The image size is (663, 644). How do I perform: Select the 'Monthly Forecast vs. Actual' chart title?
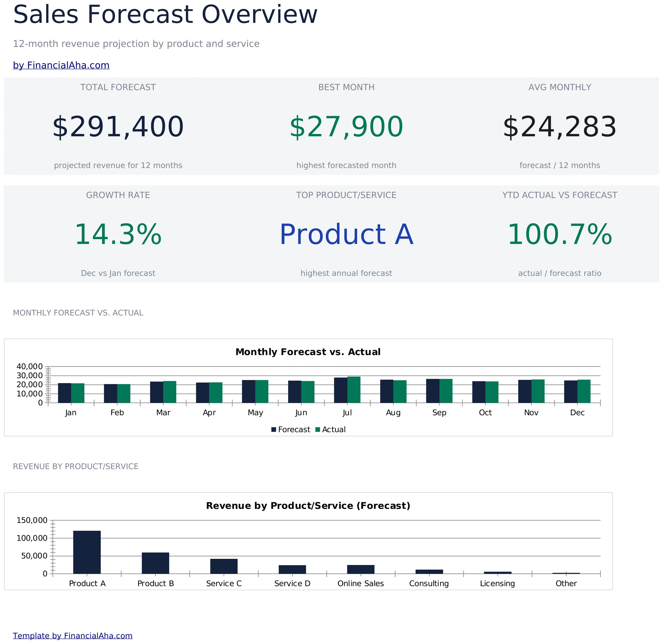click(308, 352)
